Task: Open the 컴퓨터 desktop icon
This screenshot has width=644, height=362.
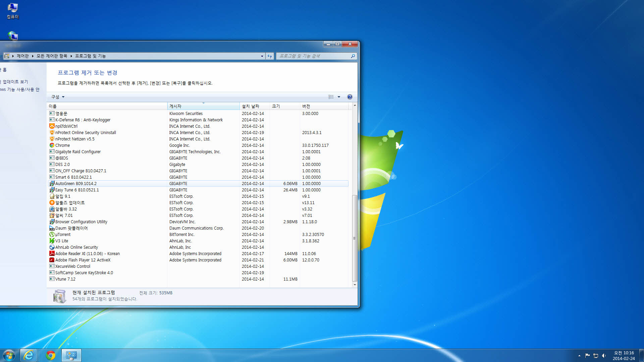Action: tap(13, 11)
